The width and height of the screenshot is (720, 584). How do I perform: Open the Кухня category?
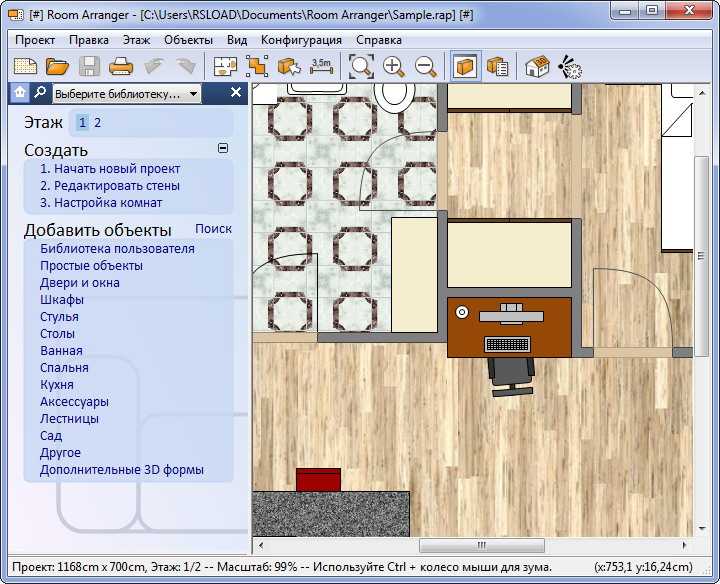pyautogui.click(x=57, y=385)
